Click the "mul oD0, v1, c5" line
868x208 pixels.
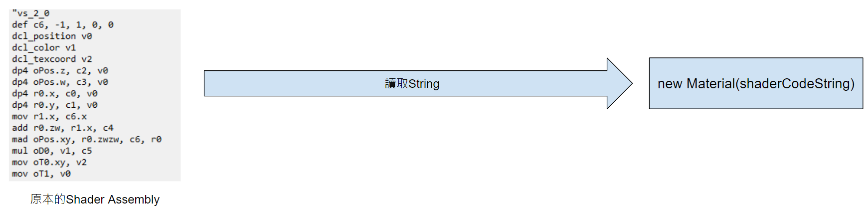tap(52, 151)
